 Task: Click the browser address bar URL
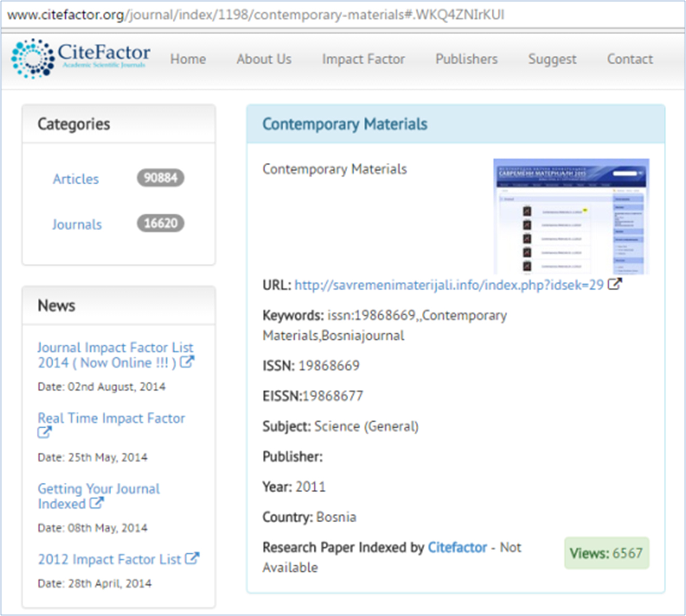[256, 15]
